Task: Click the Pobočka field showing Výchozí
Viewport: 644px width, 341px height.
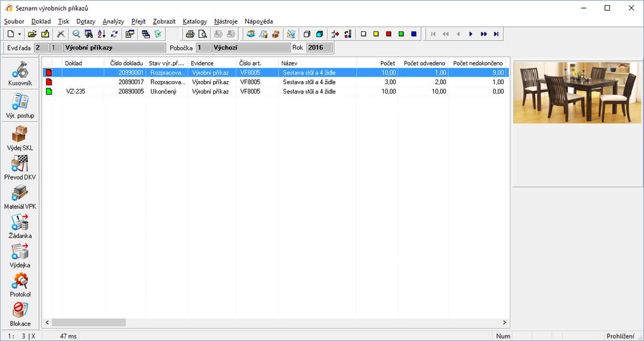Action: pyautogui.click(x=251, y=48)
